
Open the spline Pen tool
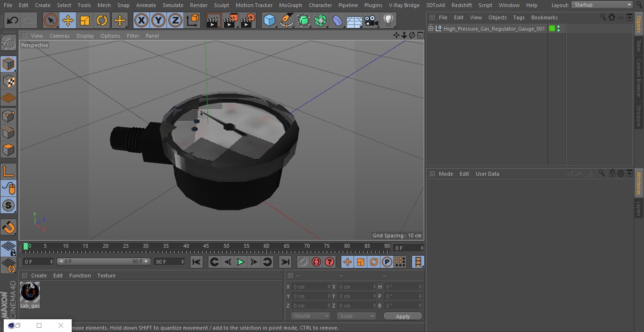click(286, 20)
